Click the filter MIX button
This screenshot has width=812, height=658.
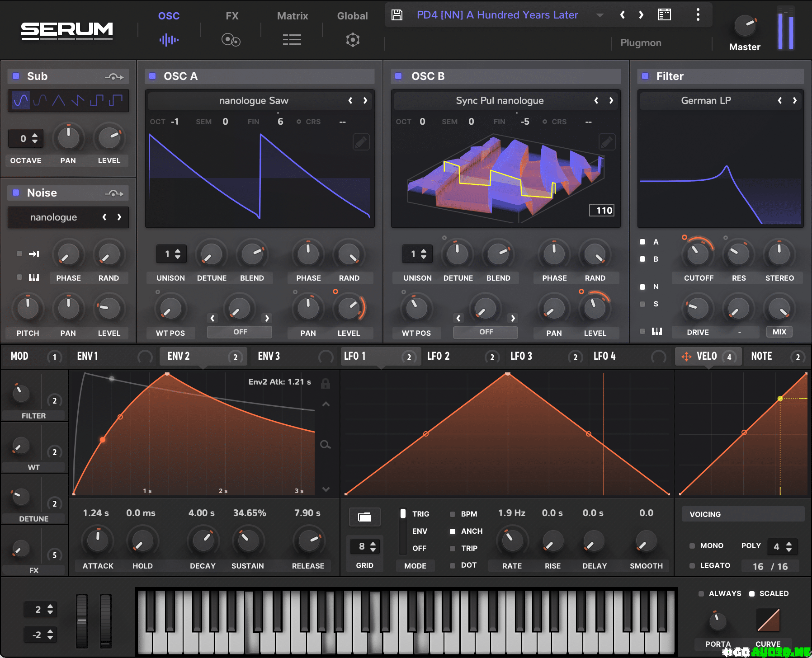click(x=779, y=332)
